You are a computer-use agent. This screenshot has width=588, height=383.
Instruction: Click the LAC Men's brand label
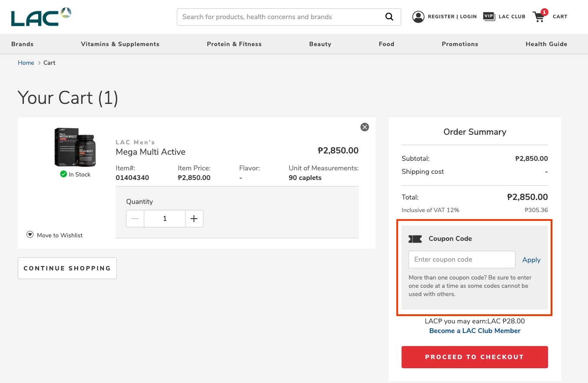(135, 142)
